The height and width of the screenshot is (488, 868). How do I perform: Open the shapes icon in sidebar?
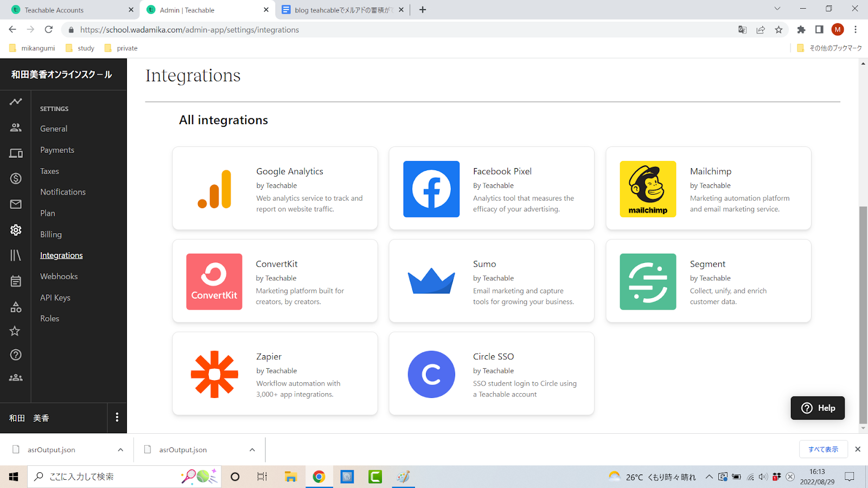[16, 307]
